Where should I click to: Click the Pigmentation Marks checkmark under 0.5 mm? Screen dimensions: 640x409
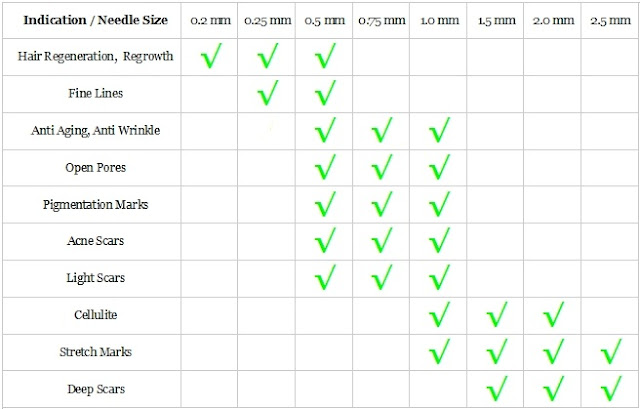point(324,205)
